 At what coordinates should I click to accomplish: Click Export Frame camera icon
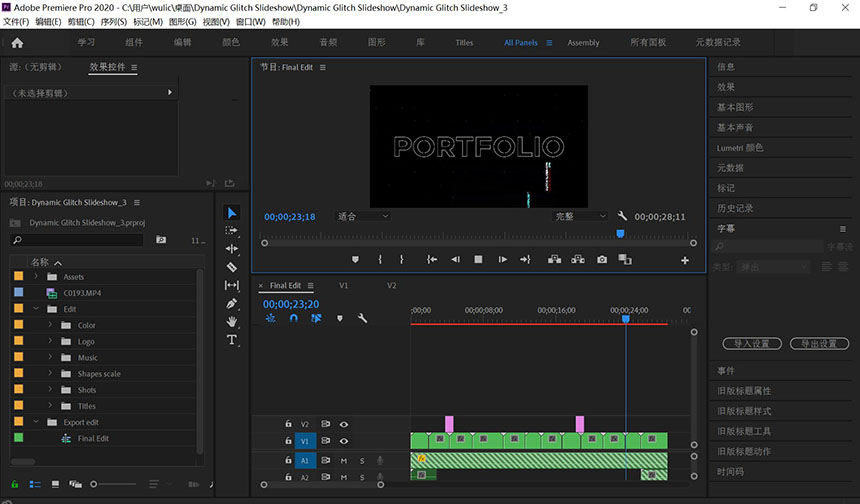[602, 259]
